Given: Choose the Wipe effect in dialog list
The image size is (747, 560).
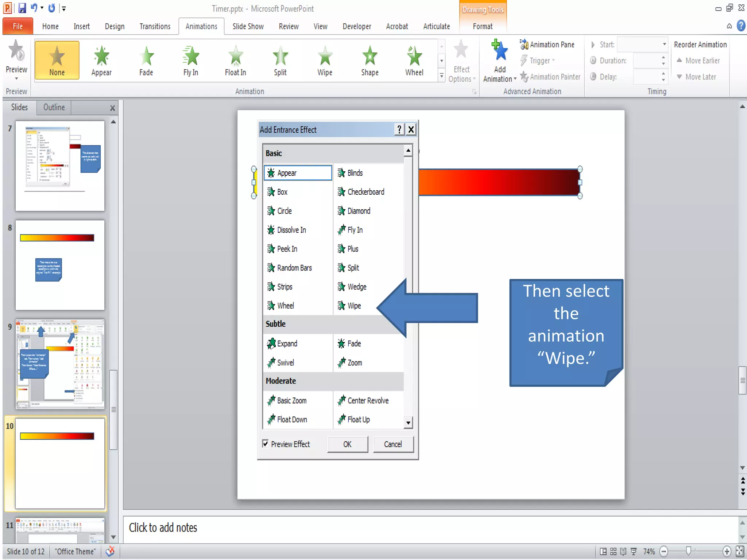Looking at the screenshot, I should coord(353,306).
